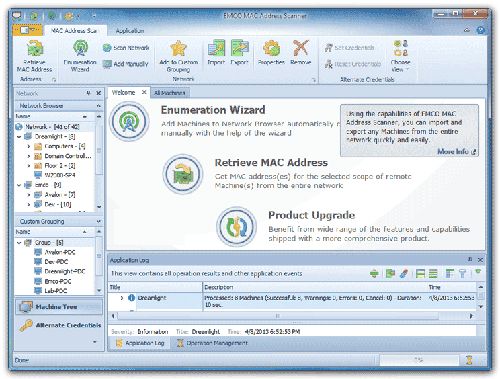Click the Export icon in the ribbon
This screenshot has height=379, width=500.
240,48
